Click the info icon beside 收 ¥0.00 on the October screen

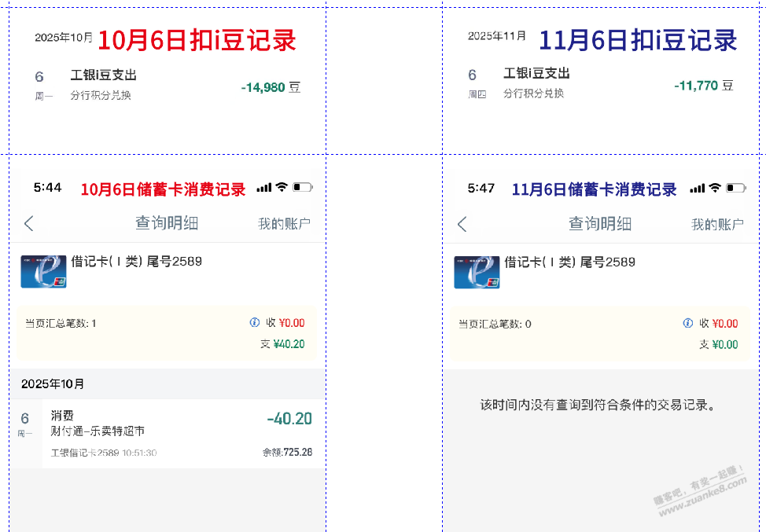(254, 322)
